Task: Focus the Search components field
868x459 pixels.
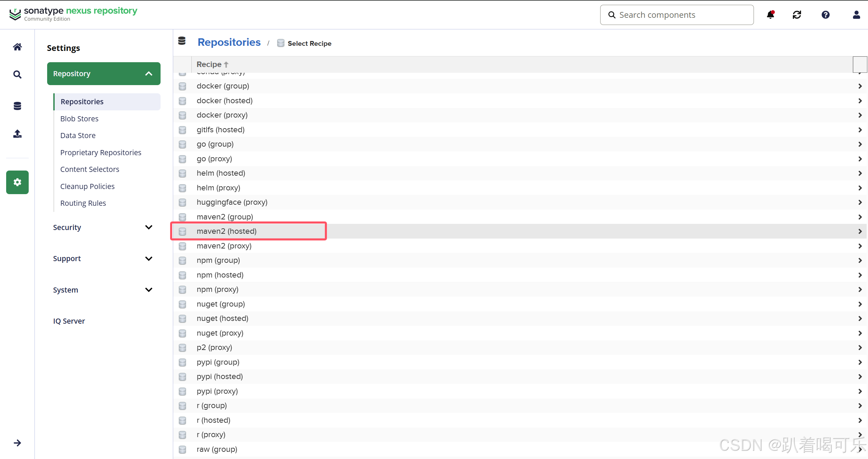Action: [677, 15]
